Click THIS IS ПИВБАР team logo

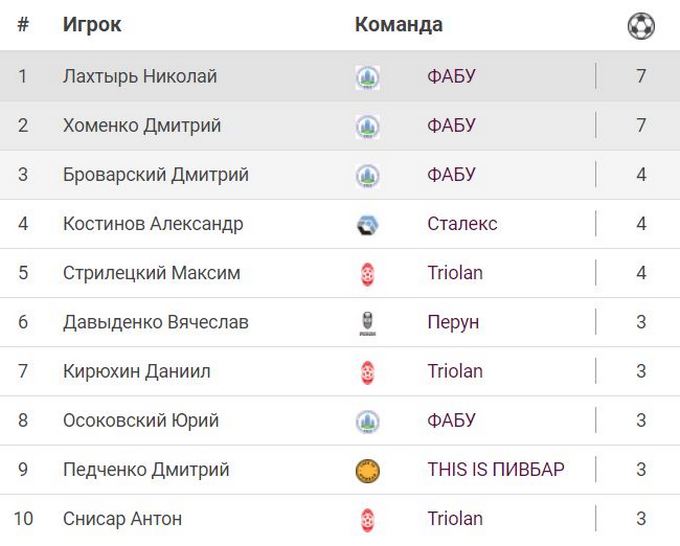(368, 470)
